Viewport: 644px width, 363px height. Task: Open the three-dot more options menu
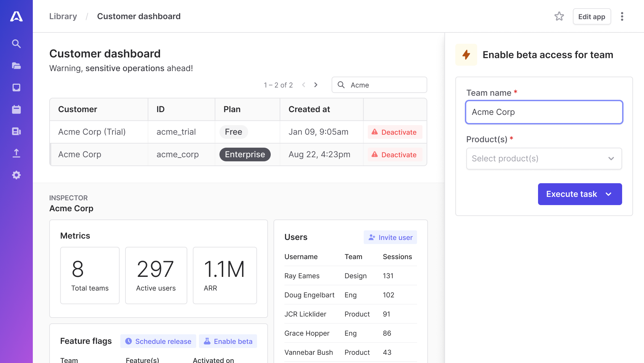622,16
